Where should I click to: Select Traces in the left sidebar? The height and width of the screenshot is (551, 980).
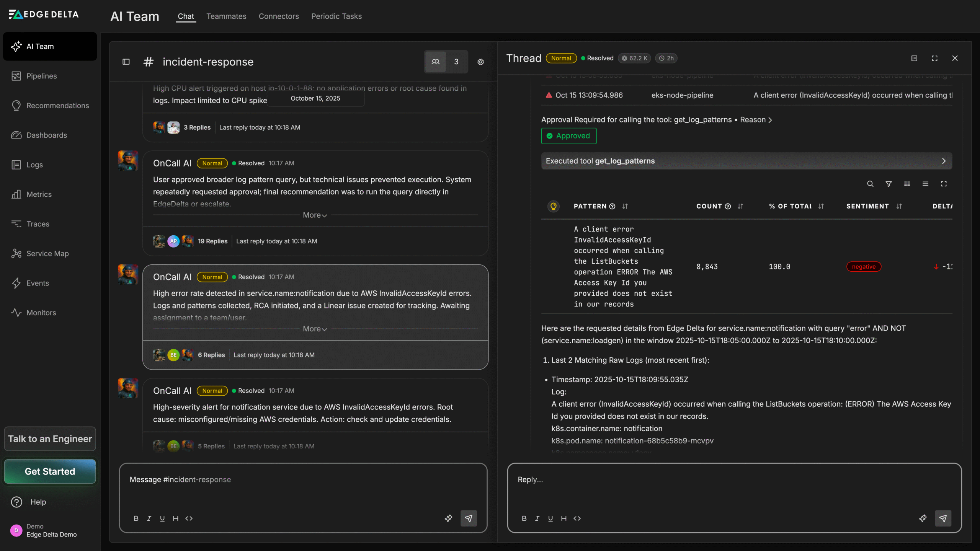[x=38, y=224]
